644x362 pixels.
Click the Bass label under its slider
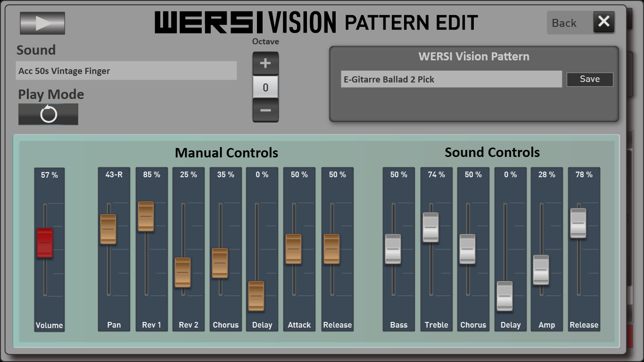click(x=399, y=325)
